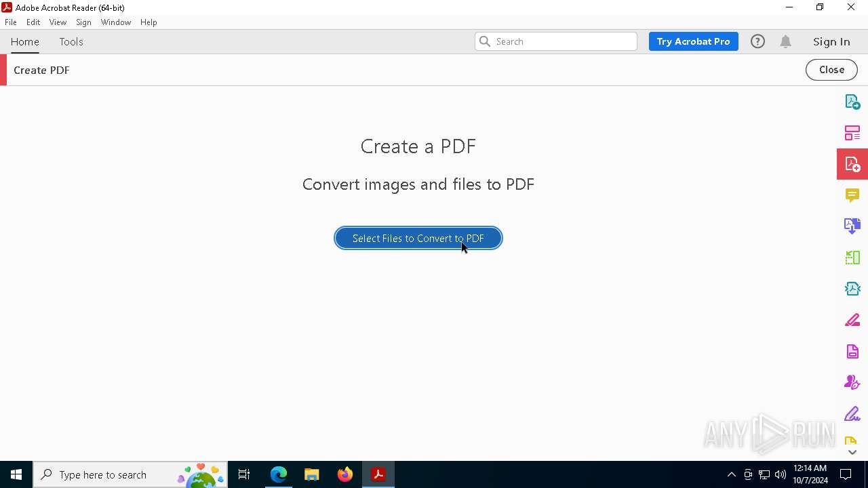Image resolution: width=868 pixels, height=488 pixels.
Task: Open the View menu
Action: pos(58,22)
